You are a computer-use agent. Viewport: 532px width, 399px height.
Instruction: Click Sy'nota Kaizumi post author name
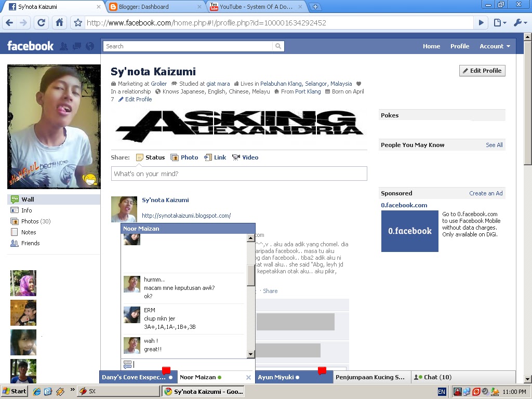[165, 200]
